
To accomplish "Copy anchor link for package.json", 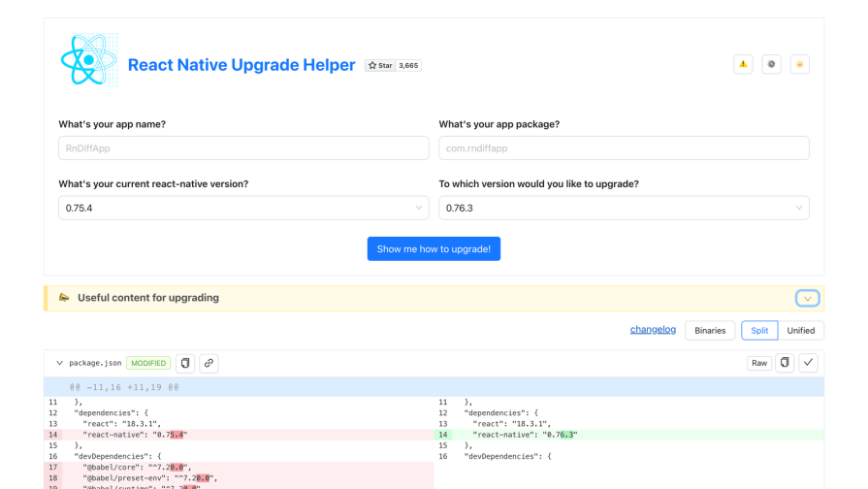I will [209, 363].
